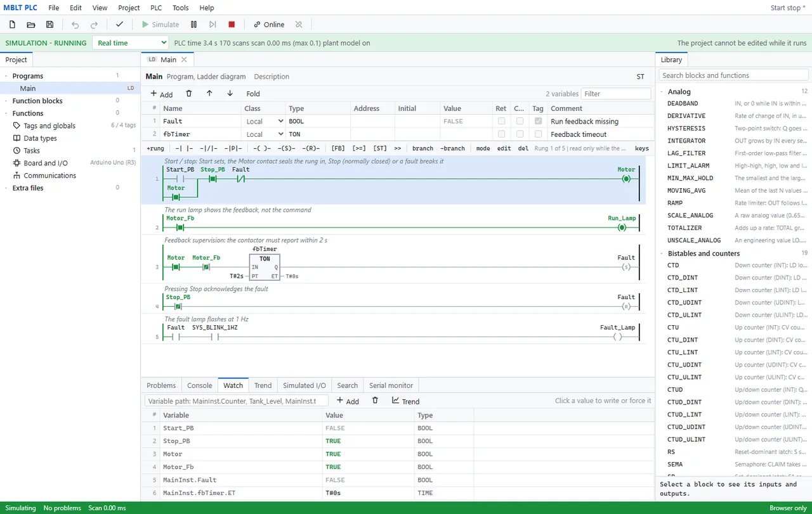Click the Fold button
Image resolution: width=812 pixels, height=514 pixels.
[253, 94]
